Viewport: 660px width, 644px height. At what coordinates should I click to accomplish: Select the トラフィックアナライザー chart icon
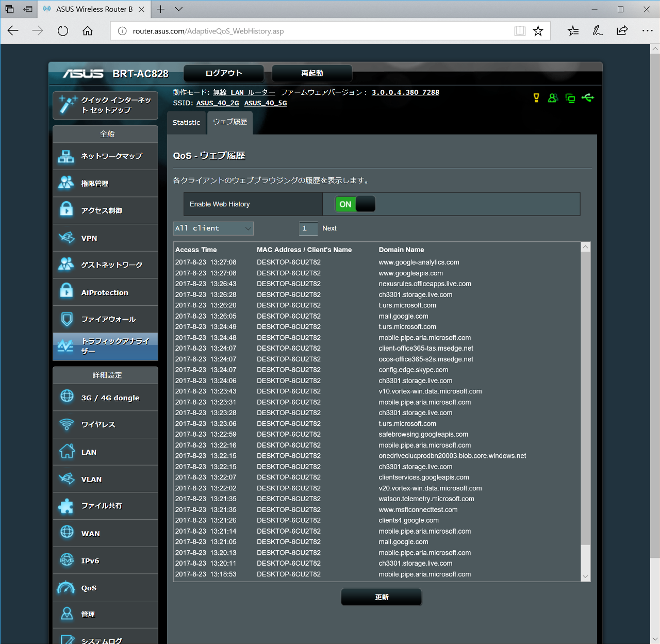point(65,345)
